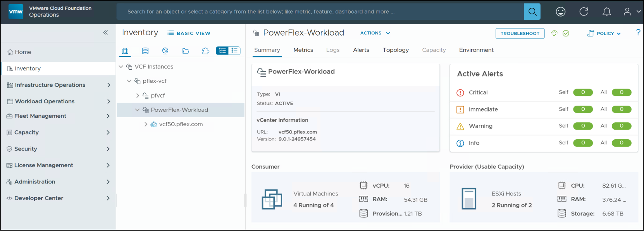
Task: Click Info All count badge
Action: point(622,143)
